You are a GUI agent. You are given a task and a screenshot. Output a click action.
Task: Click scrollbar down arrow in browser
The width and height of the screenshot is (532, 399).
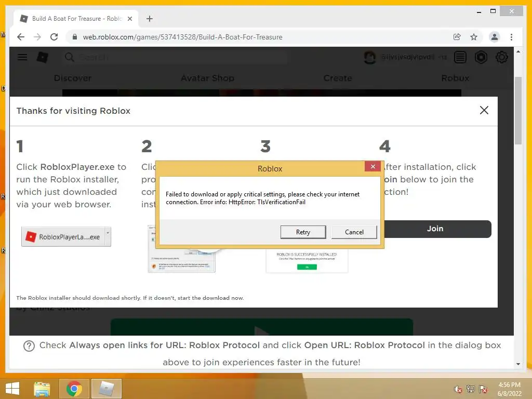pos(518,364)
